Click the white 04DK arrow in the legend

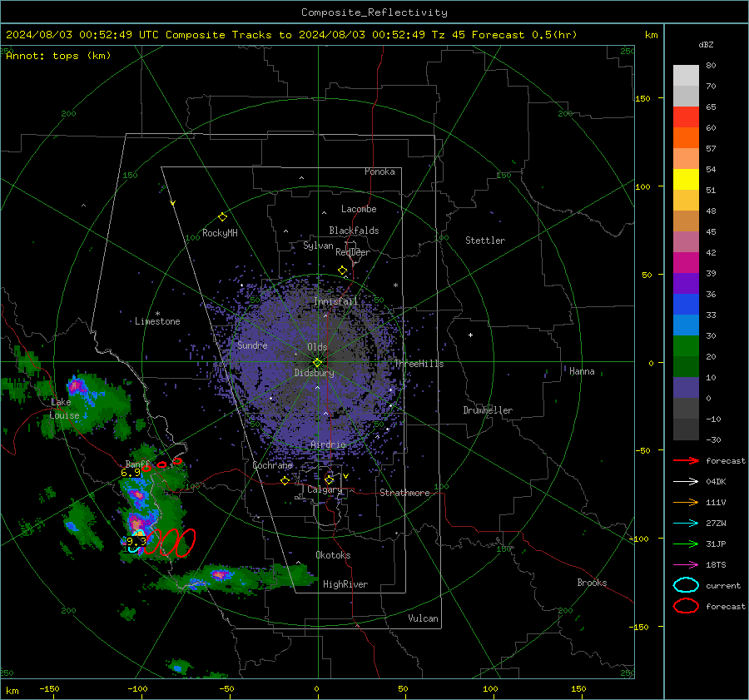686,481
